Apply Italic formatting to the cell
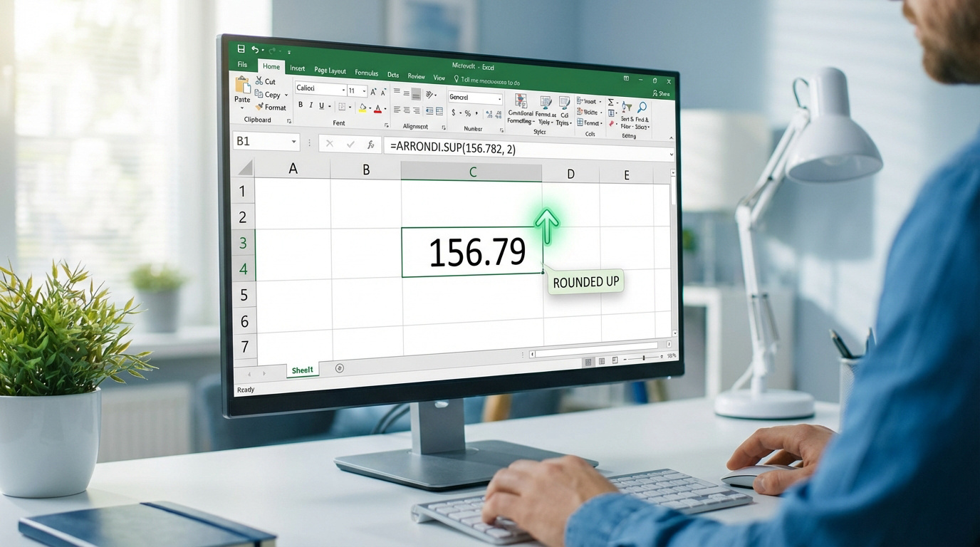 click(311, 104)
